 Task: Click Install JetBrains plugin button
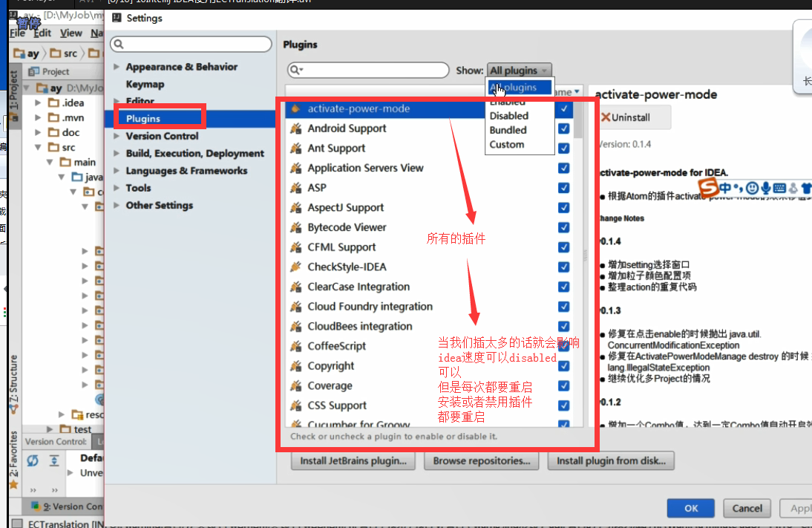pos(353,460)
